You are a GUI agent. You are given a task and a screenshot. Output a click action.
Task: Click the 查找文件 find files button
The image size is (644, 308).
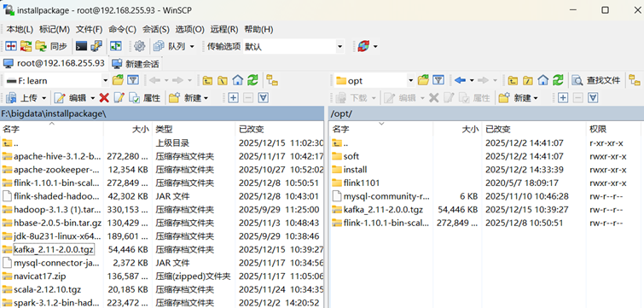(596, 80)
